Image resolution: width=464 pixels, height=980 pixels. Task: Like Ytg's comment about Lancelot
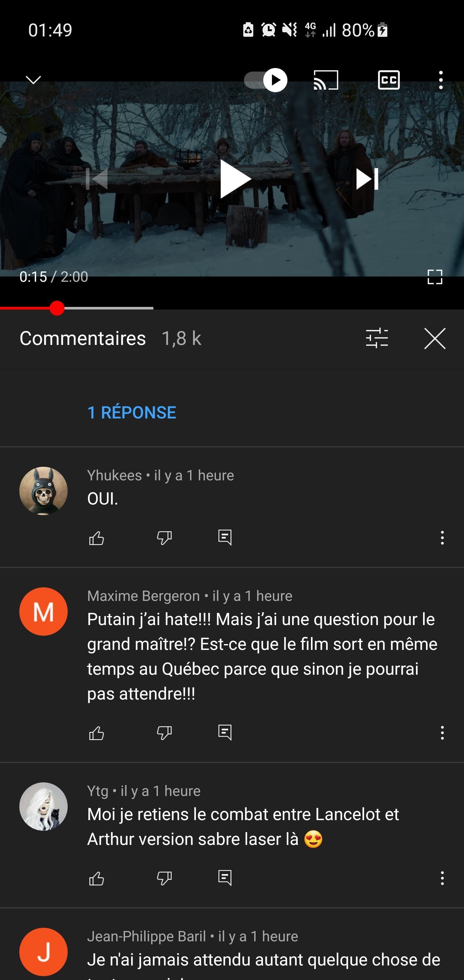pyautogui.click(x=97, y=878)
